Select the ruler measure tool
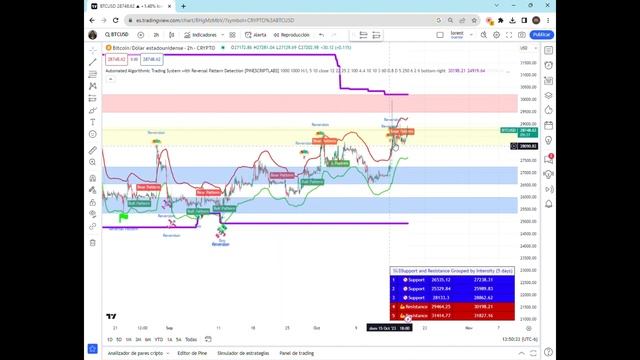The height and width of the screenshot is (360, 640). point(93,150)
